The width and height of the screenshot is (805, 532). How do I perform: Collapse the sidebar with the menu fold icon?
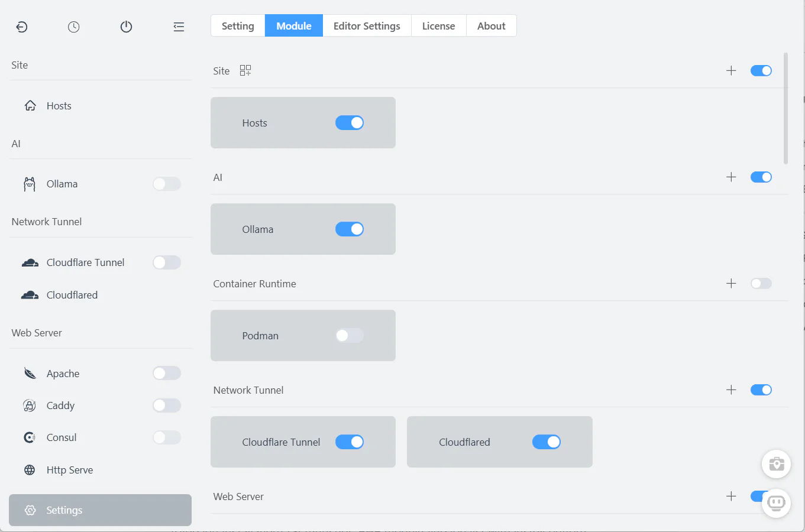point(179,27)
